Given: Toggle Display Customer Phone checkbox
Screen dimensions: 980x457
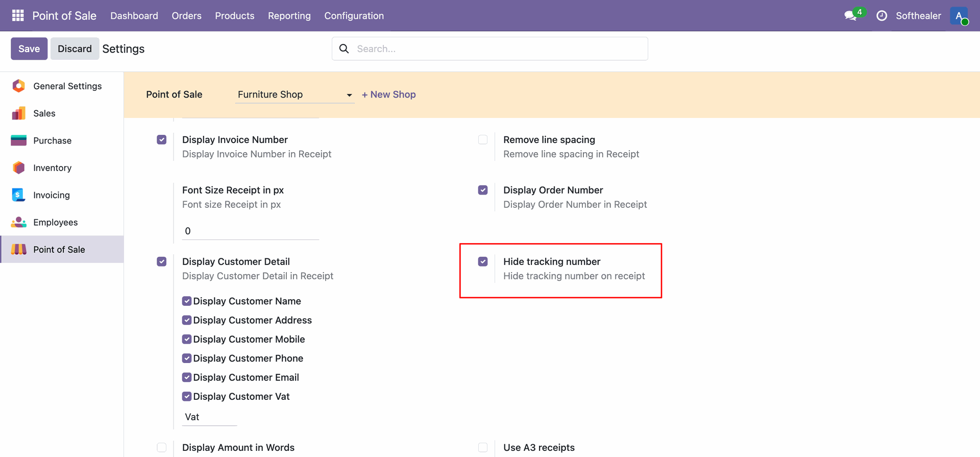Looking at the screenshot, I should [x=187, y=358].
